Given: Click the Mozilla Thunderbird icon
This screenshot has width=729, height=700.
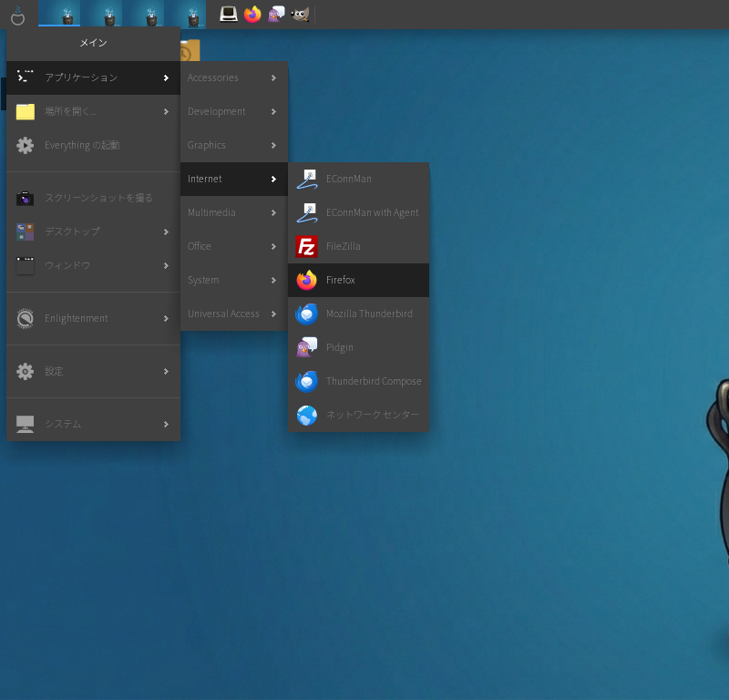Looking at the screenshot, I should 307,314.
